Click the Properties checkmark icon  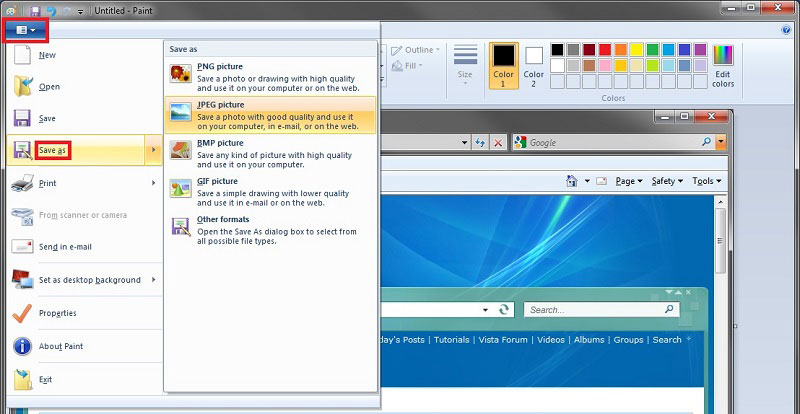[x=22, y=313]
